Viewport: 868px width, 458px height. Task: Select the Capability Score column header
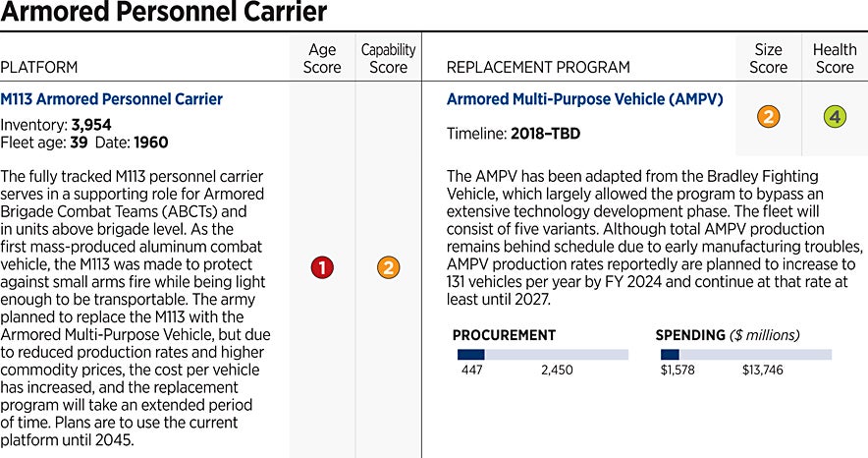(388, 58)
